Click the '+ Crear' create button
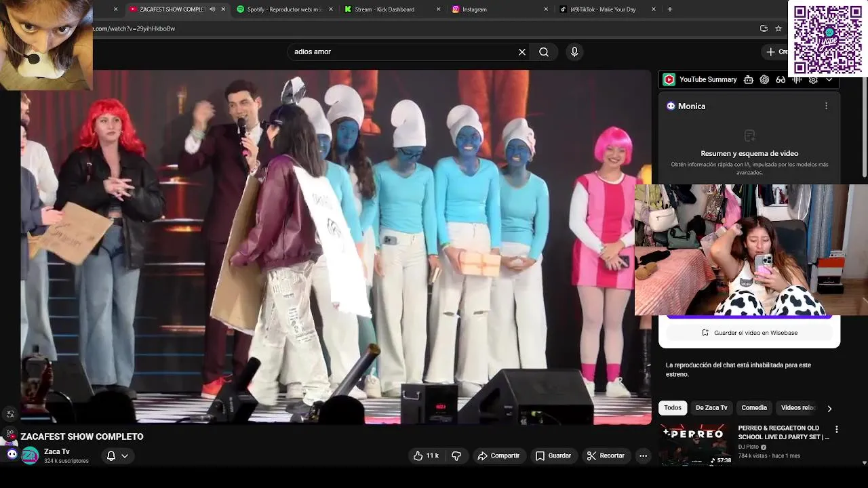The width and height of the screenshot is (868, 488). point(776,52)
